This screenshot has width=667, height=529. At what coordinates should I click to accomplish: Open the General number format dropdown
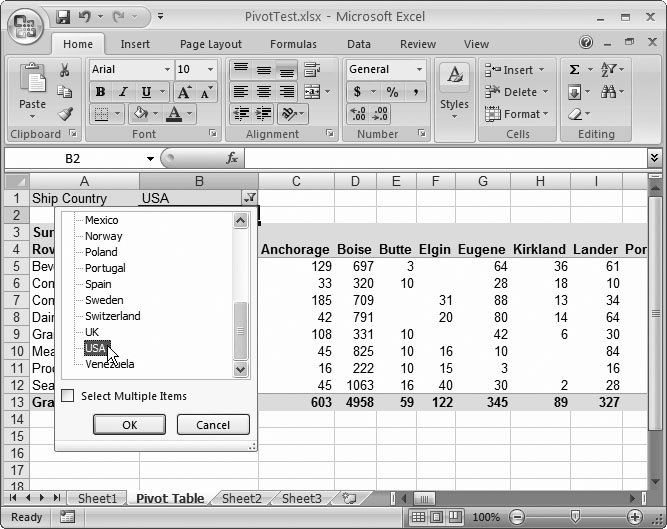[386, 70]
